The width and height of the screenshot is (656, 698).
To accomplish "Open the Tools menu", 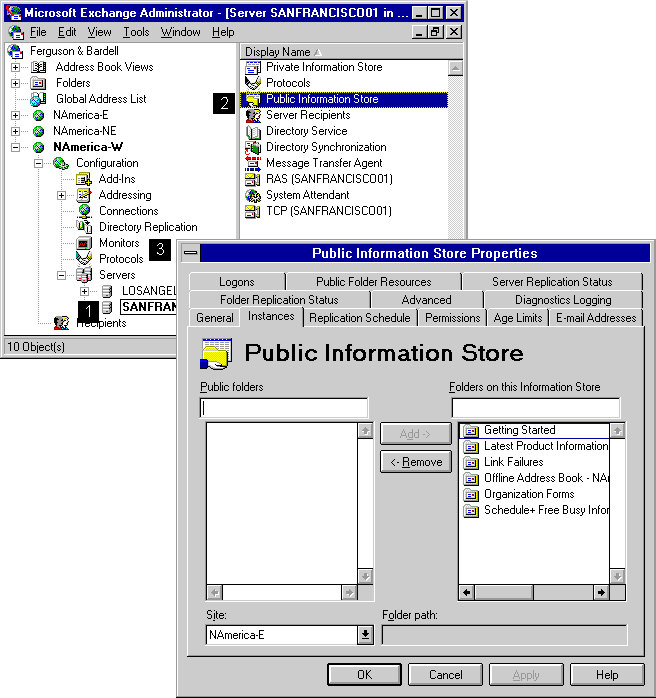I will tap(136, 32).
